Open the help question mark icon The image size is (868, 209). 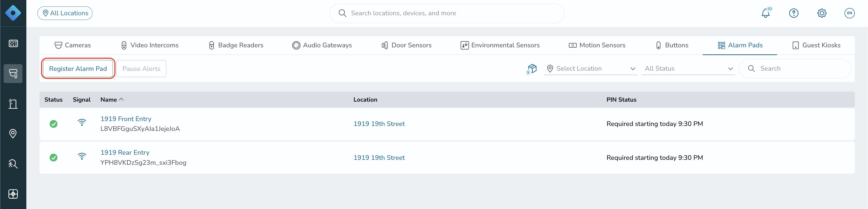tap(794, 13)
